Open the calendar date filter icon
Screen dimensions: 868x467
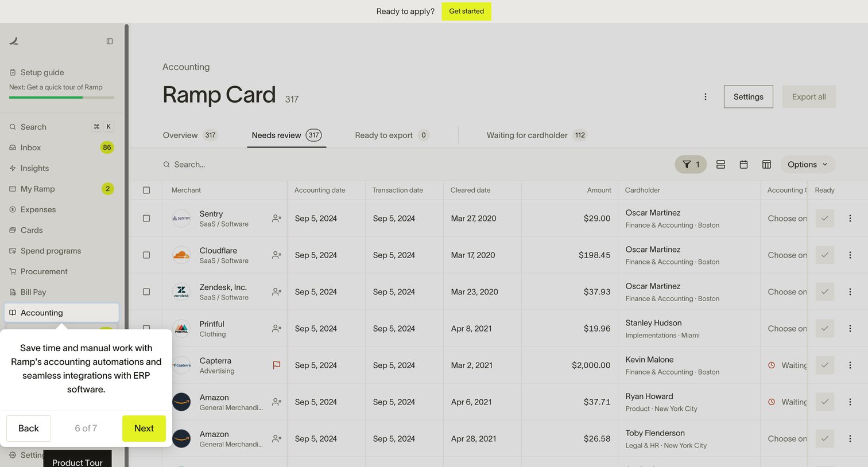coord(743,165)
